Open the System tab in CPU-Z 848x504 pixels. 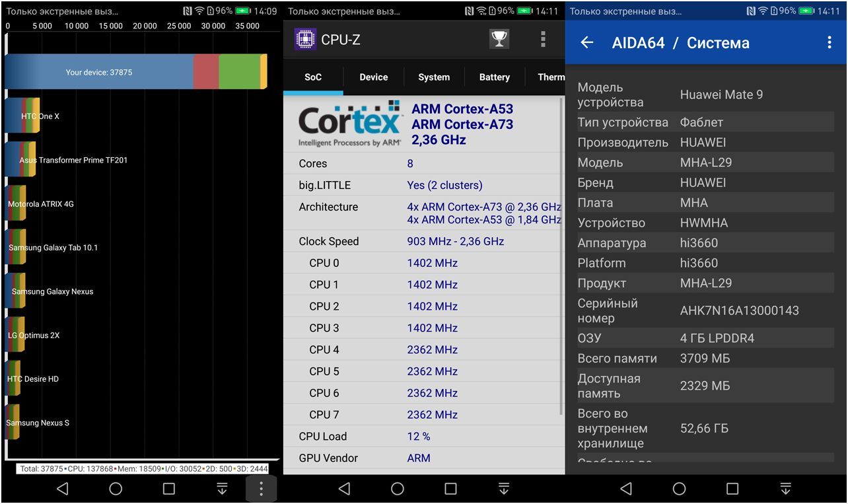pyautogui.click(x=434, y=77)
